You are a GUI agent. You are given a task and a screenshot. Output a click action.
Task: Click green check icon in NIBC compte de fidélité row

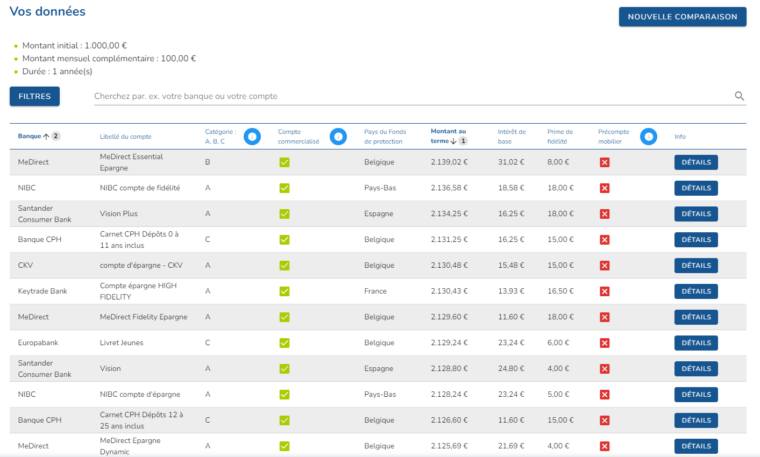coord(284,188)
